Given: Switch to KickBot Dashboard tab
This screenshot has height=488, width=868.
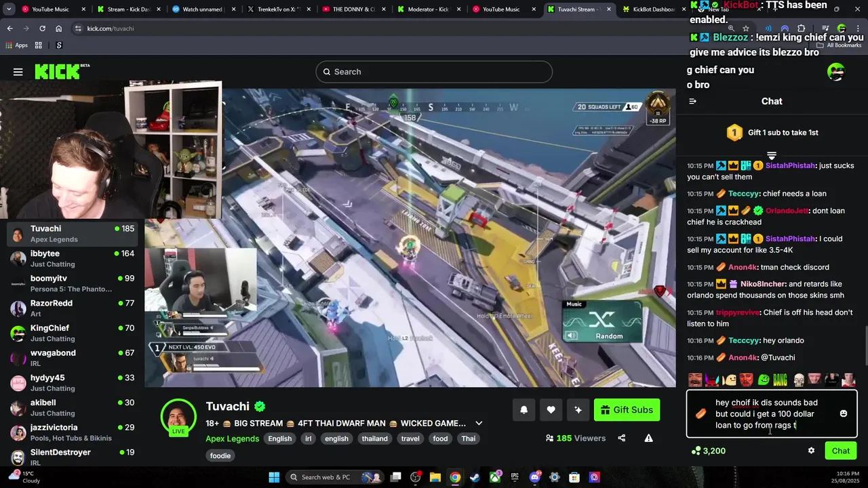Looking at the screenshot, I should tap(652, 9).
